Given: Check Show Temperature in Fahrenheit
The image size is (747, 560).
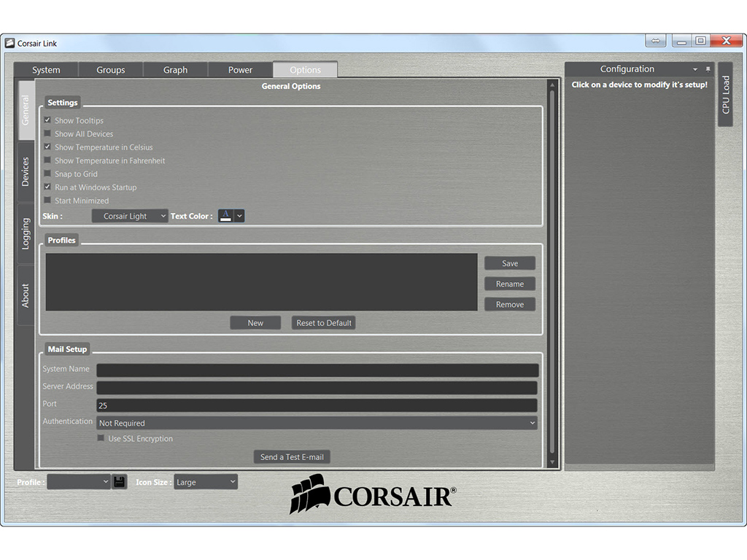Looking at the screenshot, I should click(x=47, y=160).
